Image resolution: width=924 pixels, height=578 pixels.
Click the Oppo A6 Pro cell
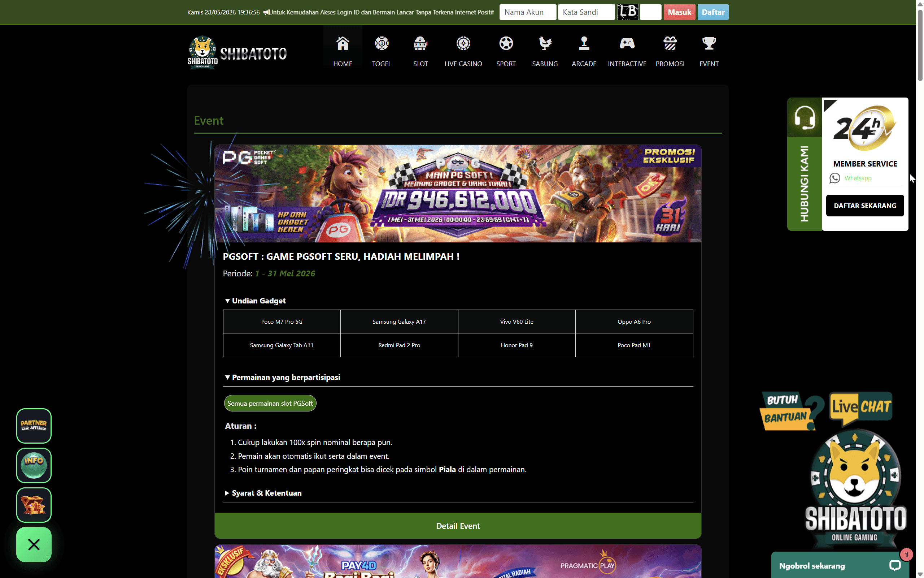coord(634,322)
